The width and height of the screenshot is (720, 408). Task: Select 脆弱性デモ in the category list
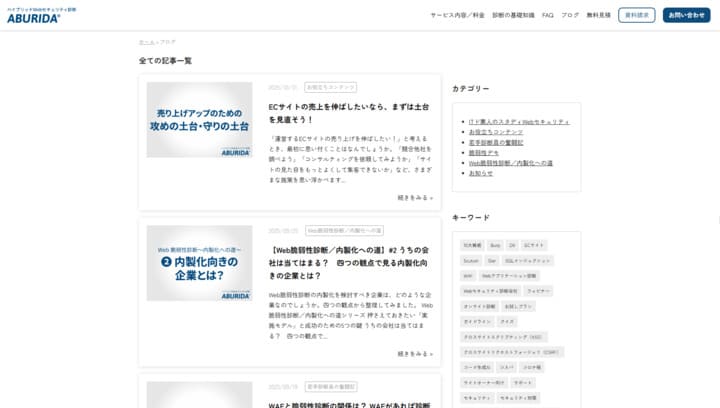click(484, 153)
